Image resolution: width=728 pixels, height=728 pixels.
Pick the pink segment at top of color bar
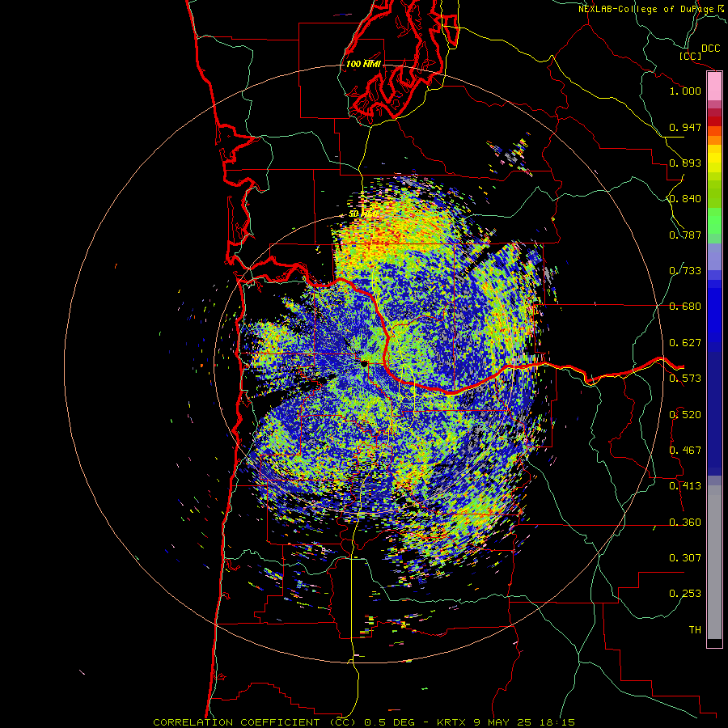click(714, 87)
